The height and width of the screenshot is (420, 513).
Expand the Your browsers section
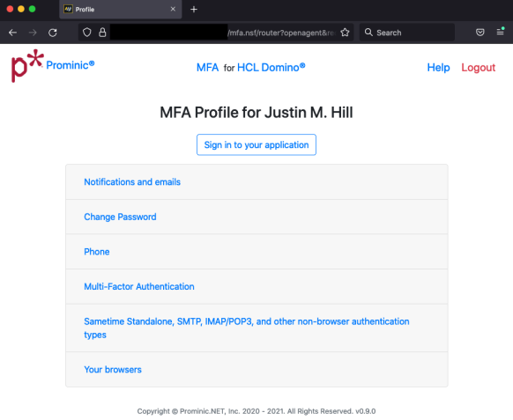click(256, 370)
